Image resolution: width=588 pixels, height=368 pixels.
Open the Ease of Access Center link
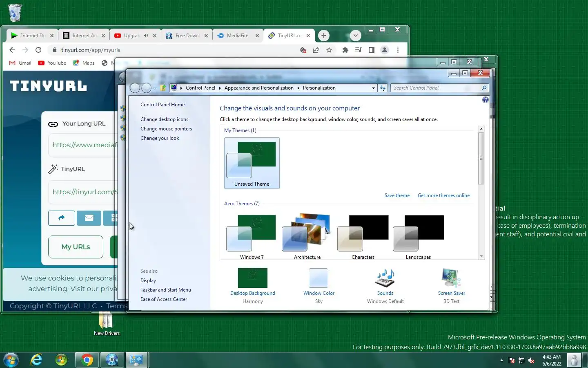[164, 299]
